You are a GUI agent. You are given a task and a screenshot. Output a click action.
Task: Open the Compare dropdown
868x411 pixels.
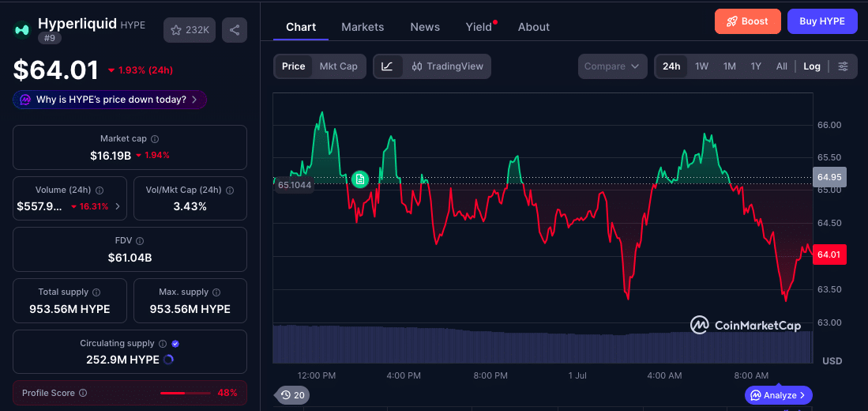[x=612, y=66]
